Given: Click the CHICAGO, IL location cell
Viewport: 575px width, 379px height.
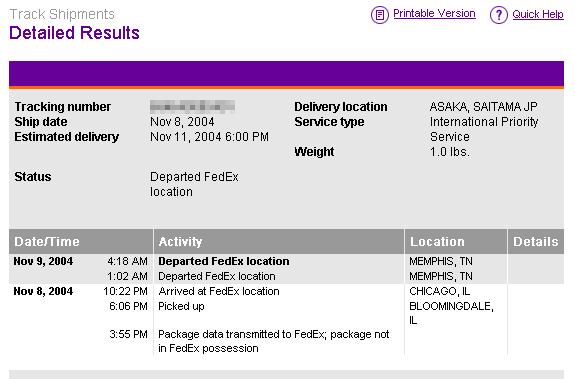Looking at the screenshot, I should (440, 291).
